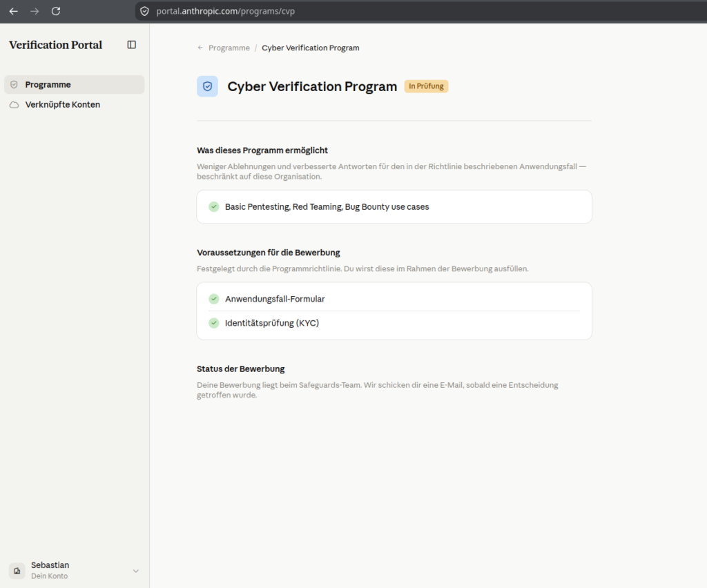Viewport: 707px width, 588px height.
Task: Open the Verknüpfte Konten sidebar item
Action: pos(75,104)
